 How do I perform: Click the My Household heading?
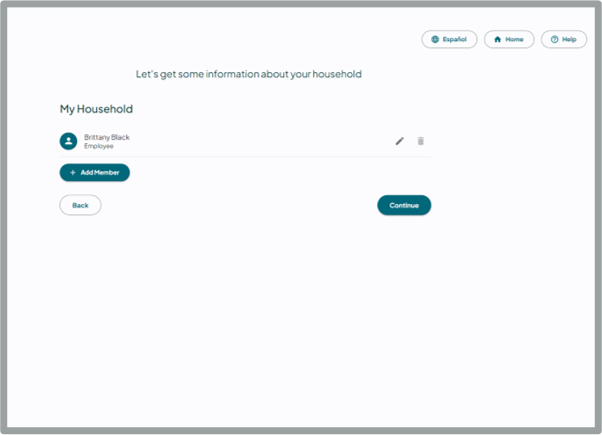(x=96, y=109)
